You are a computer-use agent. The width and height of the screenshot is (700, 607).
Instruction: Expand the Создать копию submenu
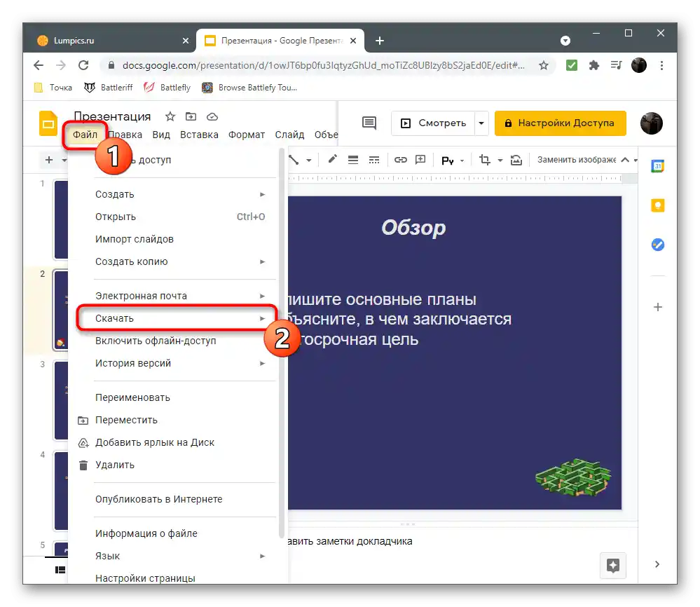click(263, 261)
